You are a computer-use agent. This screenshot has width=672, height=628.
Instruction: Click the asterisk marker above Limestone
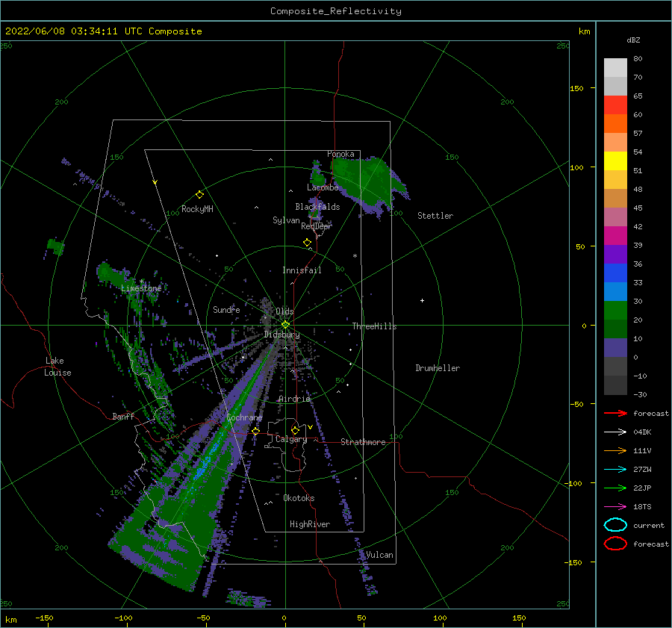[141, 282]
